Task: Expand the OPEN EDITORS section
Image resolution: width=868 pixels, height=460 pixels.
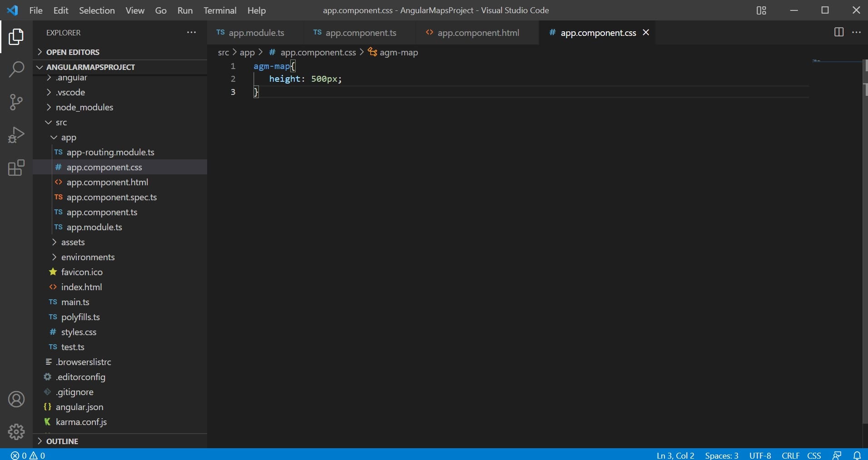Action: pos(73,52)
